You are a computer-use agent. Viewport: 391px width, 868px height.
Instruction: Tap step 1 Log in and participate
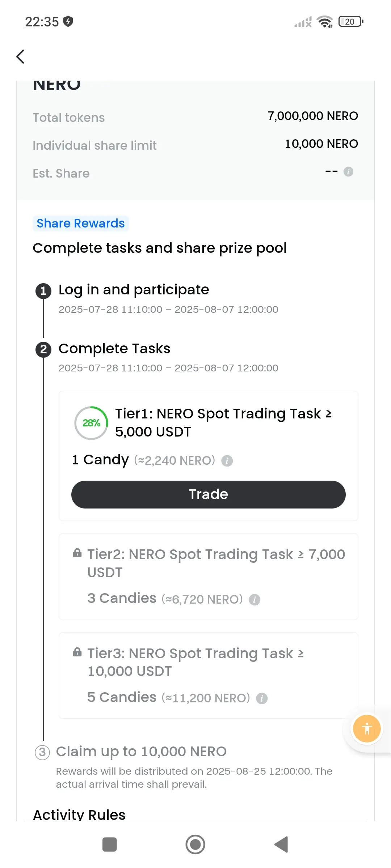pos(134,290)
